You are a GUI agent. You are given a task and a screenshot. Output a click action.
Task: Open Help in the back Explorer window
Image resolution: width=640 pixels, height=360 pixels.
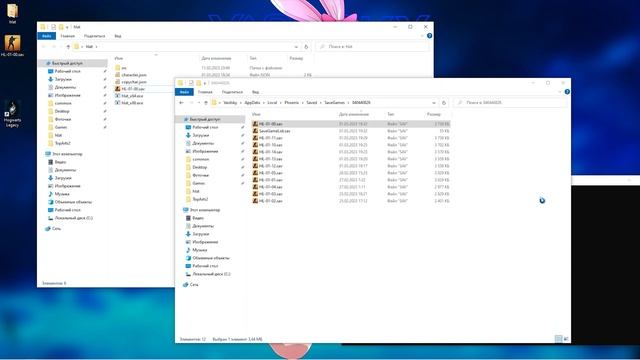429,36
